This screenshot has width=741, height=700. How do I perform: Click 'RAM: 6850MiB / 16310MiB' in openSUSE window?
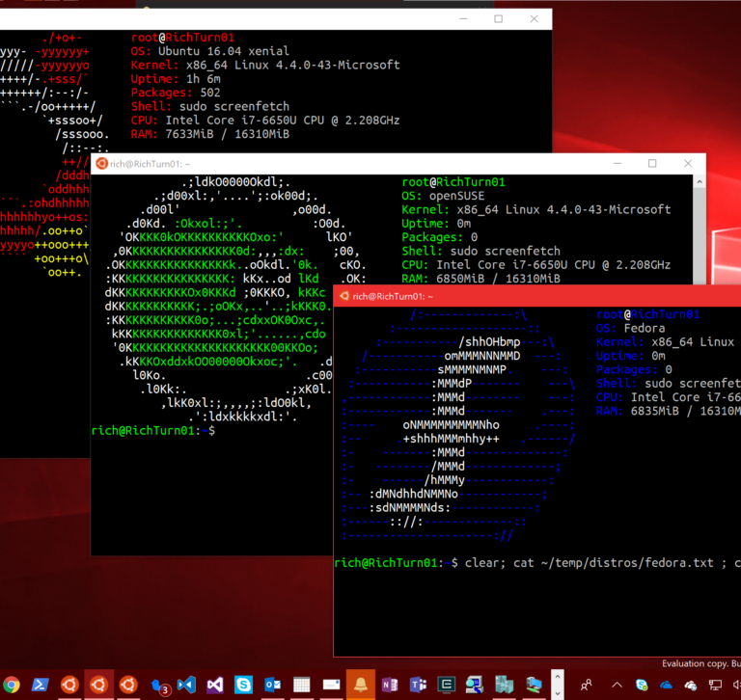[x=481, y=279]
